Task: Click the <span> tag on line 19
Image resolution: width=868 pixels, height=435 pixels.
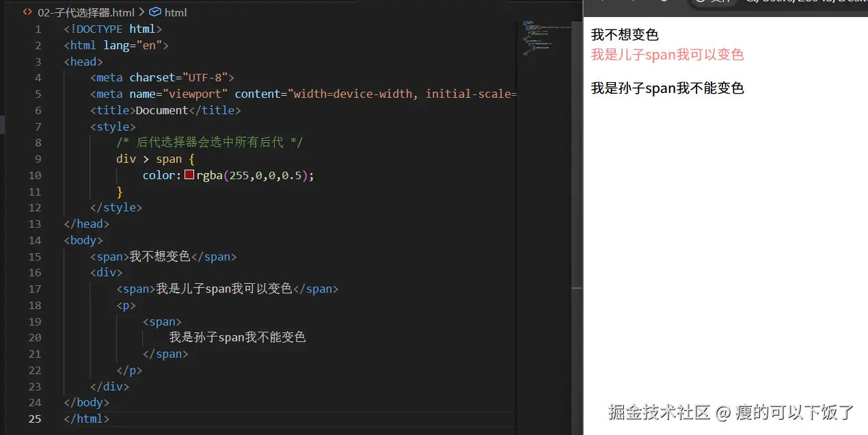Action: click(163, 321)
